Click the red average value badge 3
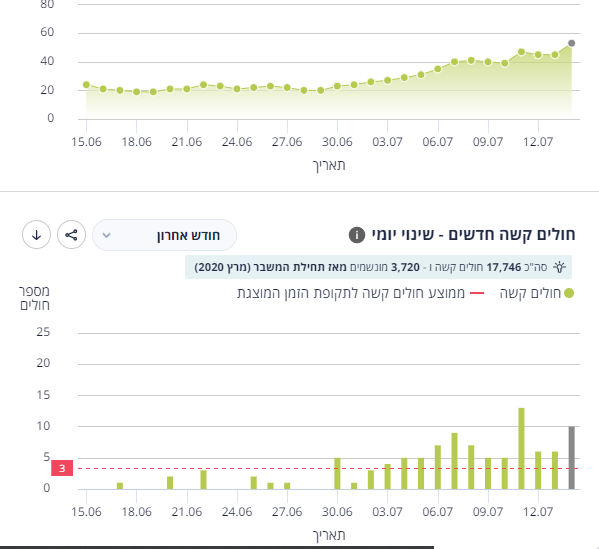Screen dimensions: 599x549 [x=62, y=468]
